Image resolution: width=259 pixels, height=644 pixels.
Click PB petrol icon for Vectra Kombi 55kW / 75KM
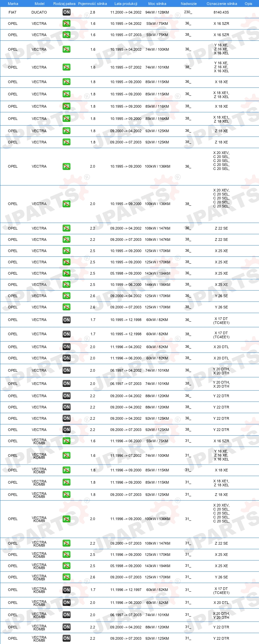67,441
